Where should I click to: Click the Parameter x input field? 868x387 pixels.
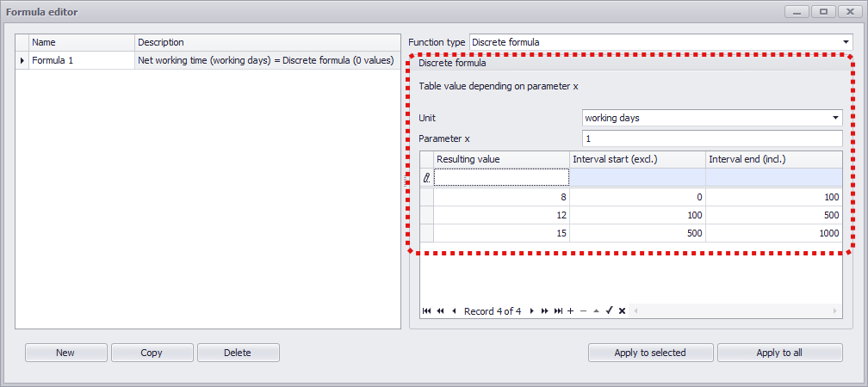pyautogui.click(x=712, y=138)
